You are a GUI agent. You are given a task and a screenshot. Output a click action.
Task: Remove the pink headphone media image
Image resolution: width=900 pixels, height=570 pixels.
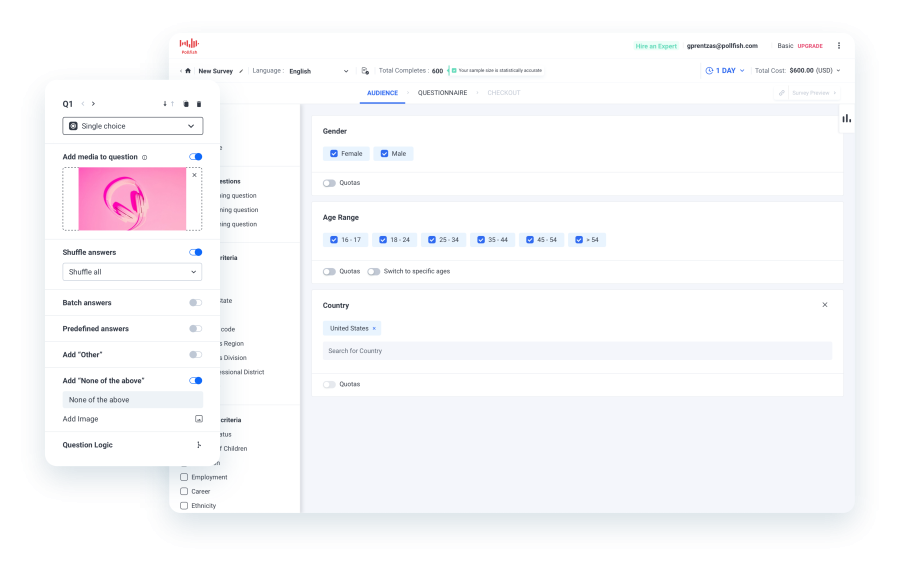pyautogui.click(x=194, y=175)
